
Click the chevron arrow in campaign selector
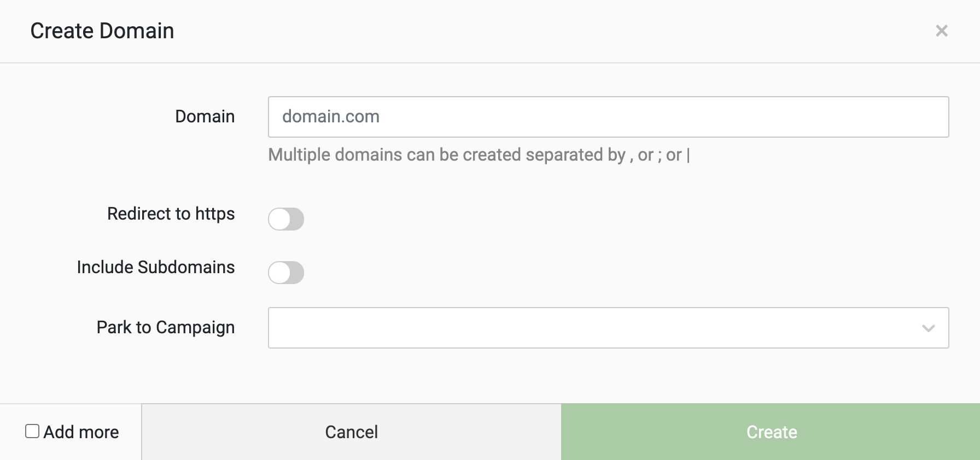point(928,328)
